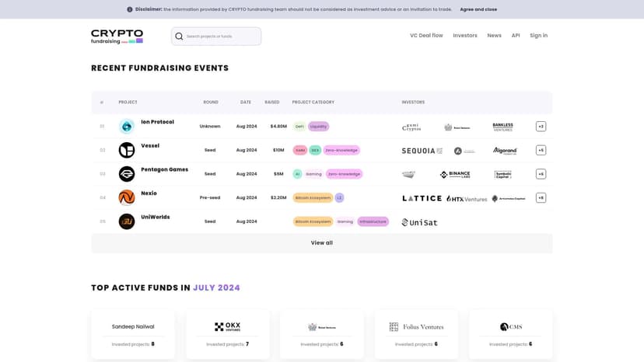Open the Vessel project icon
644x362 pixels.
point(127,150)
